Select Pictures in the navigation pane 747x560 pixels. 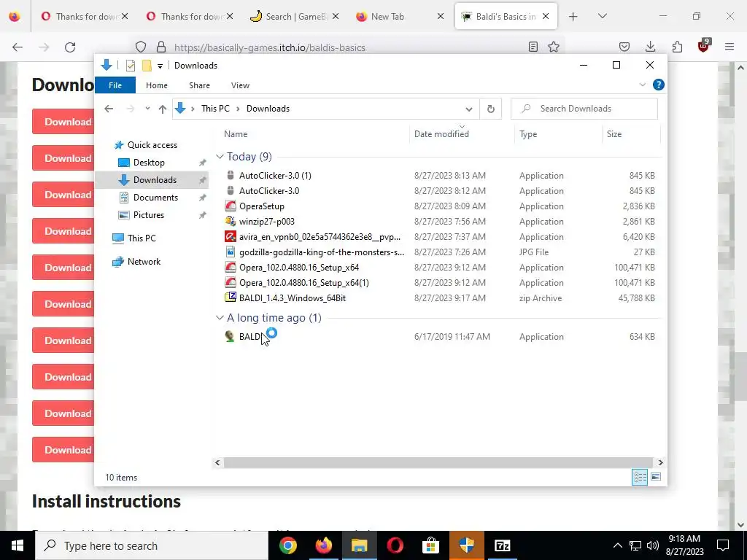tap(148, 215)
